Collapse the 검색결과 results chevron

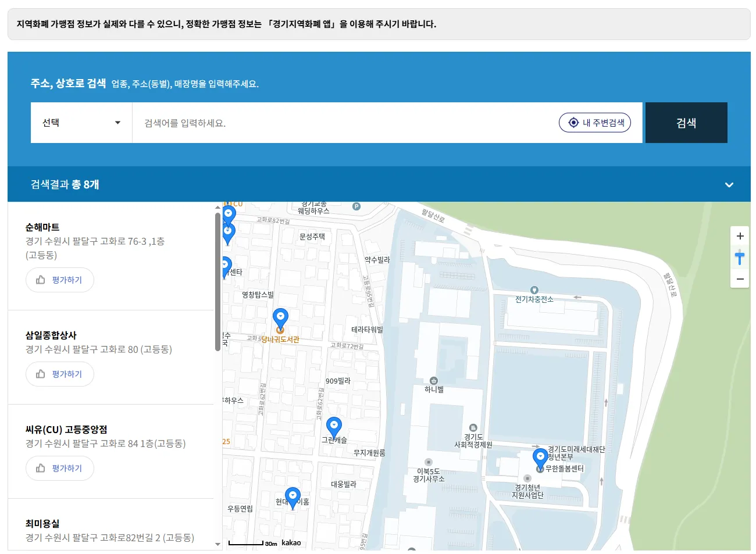tap(729, 185)
